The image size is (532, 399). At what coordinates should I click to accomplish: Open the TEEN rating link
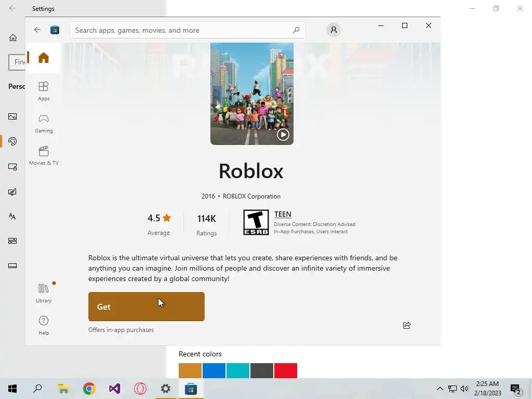[283, 214]
